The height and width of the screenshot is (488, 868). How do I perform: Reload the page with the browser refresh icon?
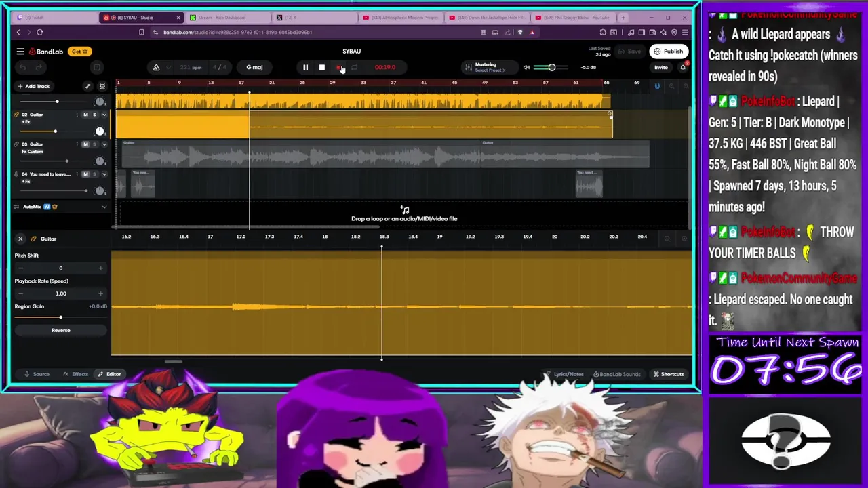40,32
